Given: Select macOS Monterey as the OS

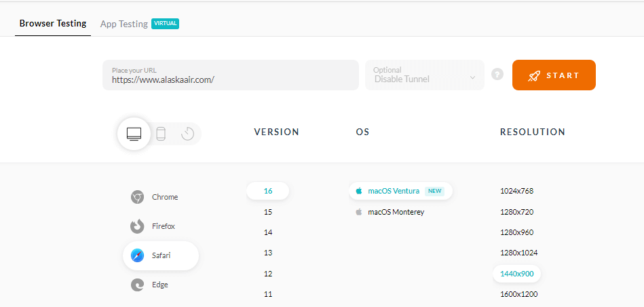Looking at the screenshot, I should pos(396,212).
